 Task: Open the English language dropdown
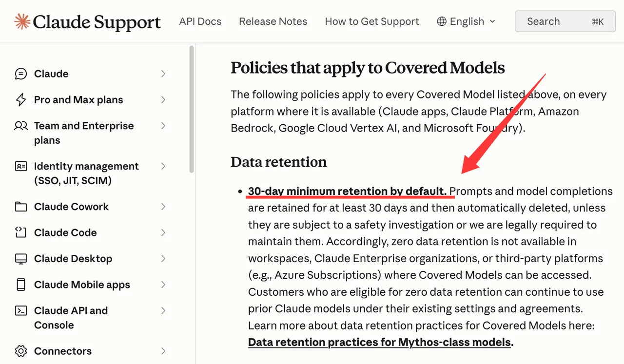coord(466,21)
